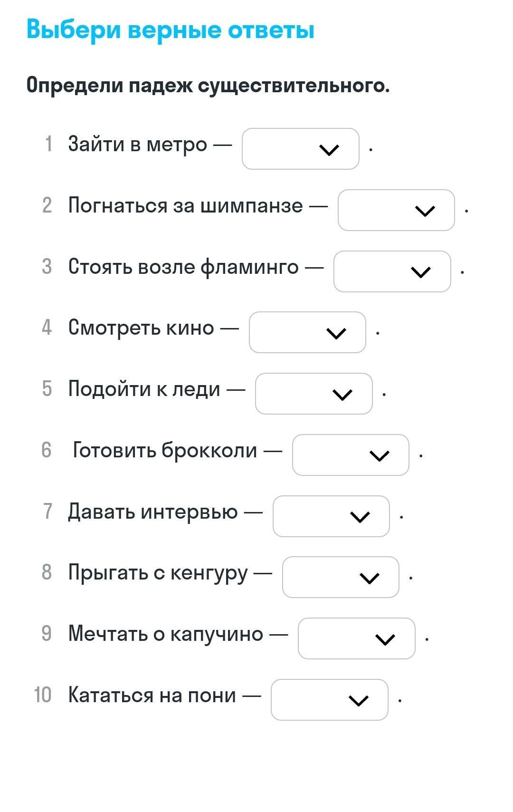Viewport: 513px width, 812px height.
Task: Click the phrase text "Готовить брокколи"
Action: (165, 450)
